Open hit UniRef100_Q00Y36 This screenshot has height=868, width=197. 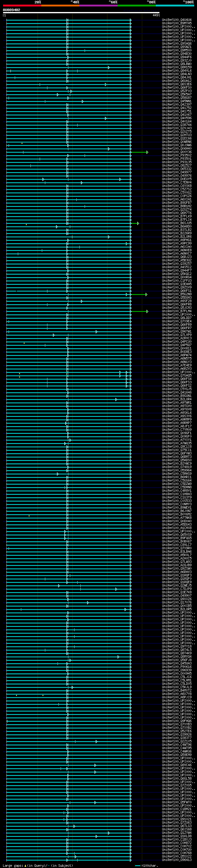(177, 152)
